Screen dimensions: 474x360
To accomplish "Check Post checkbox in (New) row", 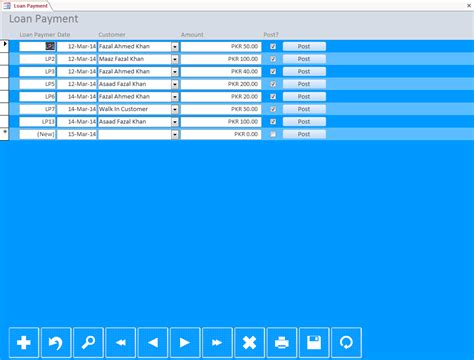I will coord(273,134).
